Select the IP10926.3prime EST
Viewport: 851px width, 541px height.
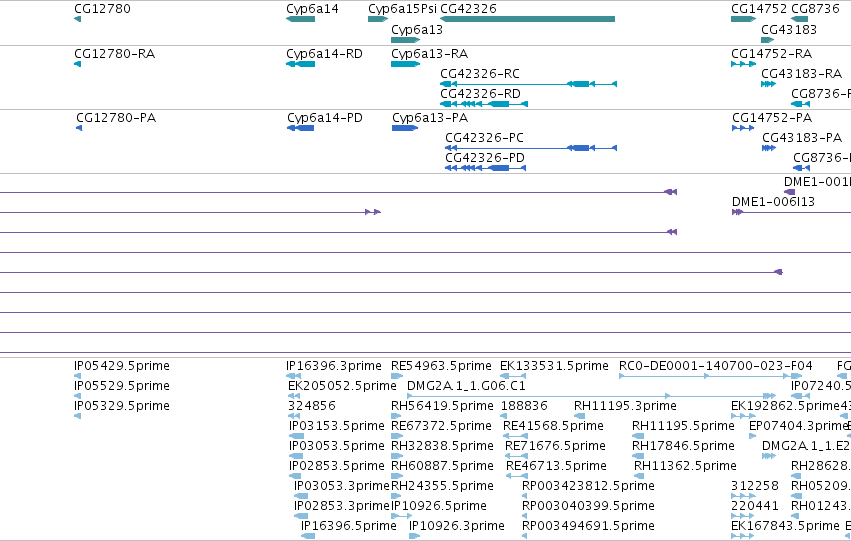point(415,536)
